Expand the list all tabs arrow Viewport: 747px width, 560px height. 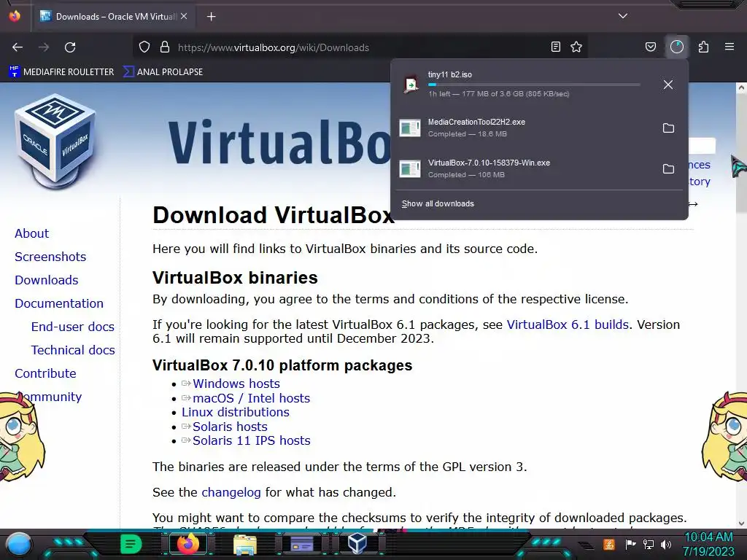click(x=623, y=16)
